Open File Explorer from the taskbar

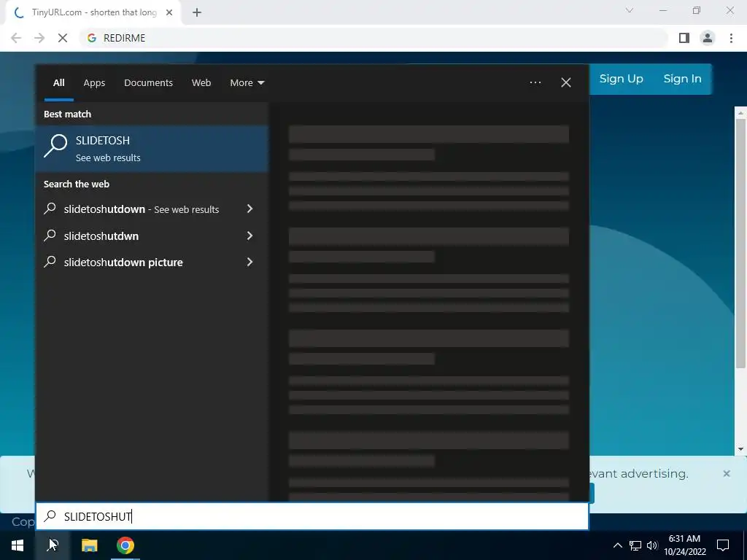(89, 545)
